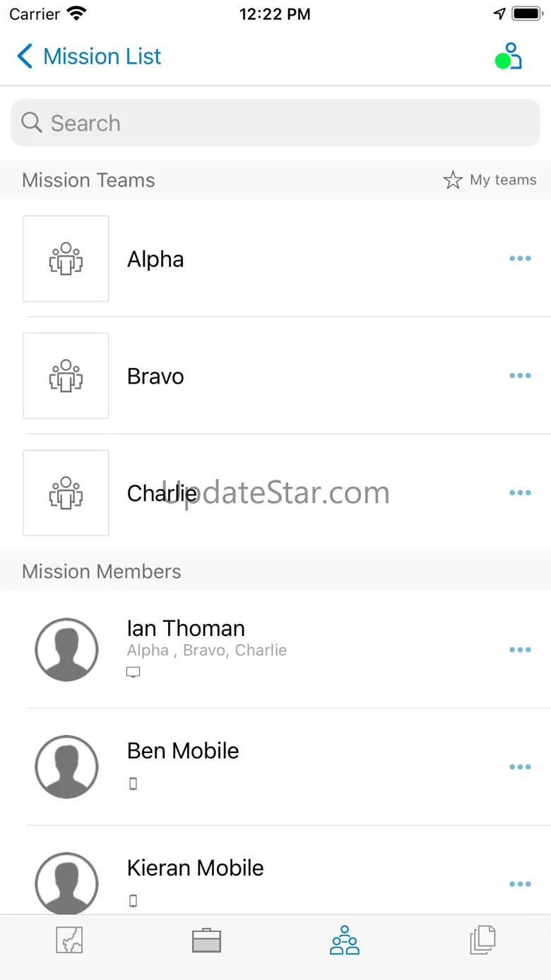Open the documents tab icon

(x=483, y=940)
